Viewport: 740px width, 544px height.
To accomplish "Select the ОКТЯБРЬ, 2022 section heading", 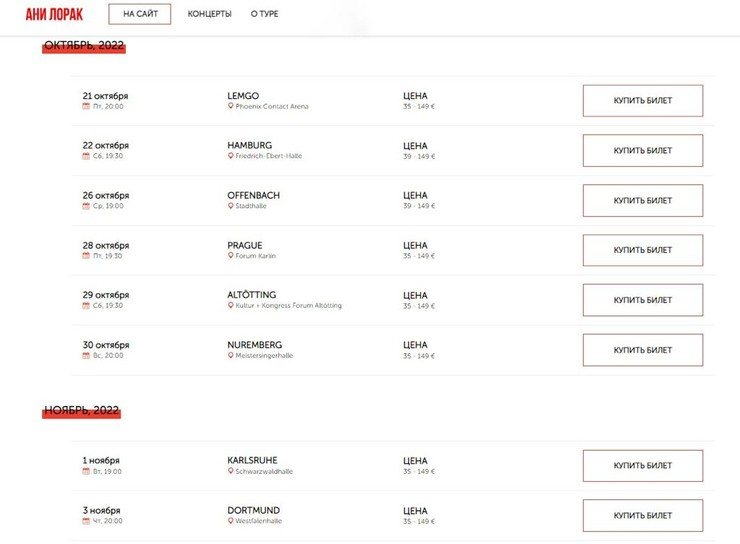I will coord(84,45).
